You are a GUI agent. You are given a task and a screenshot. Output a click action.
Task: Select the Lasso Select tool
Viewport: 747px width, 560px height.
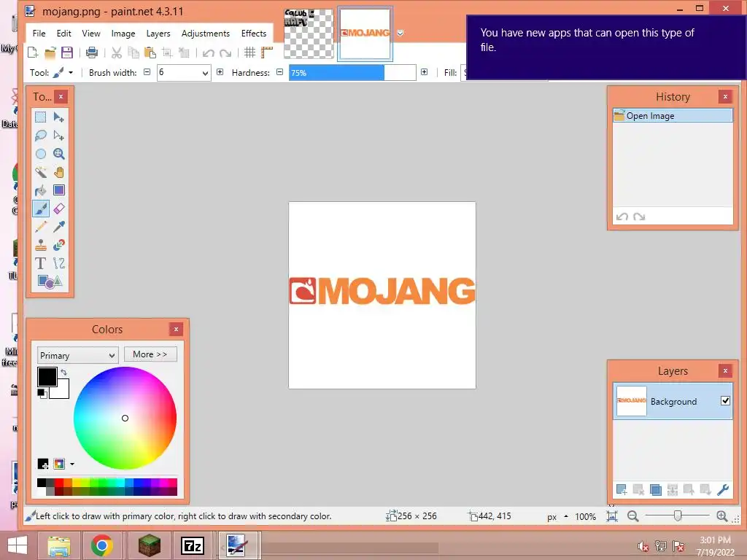[x=41, y=135]
